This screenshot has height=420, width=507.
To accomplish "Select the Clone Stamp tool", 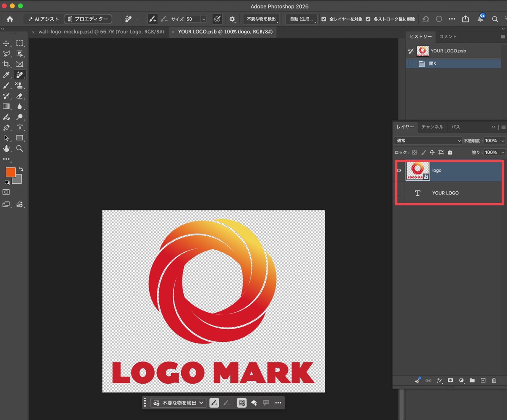I will 19,85.
